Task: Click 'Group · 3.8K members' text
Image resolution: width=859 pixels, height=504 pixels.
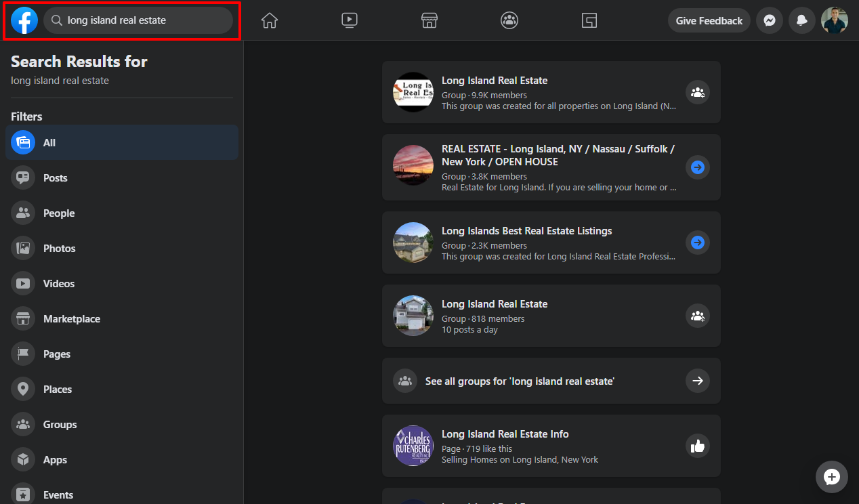Action: coord(484,177)
